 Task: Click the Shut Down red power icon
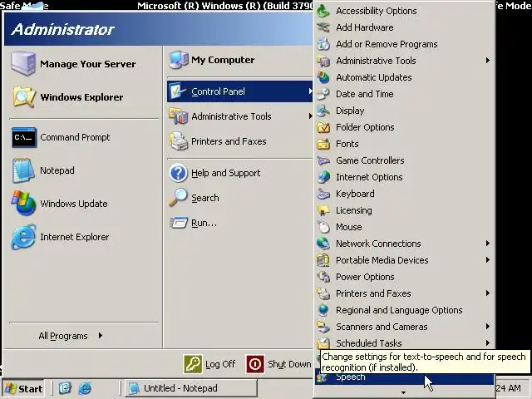[255, 364]
